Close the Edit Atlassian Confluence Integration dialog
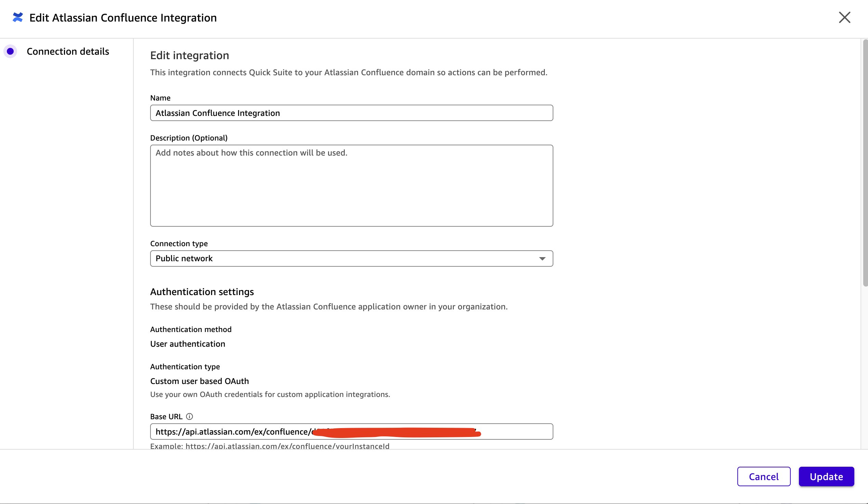 click(x=844, y=17)
